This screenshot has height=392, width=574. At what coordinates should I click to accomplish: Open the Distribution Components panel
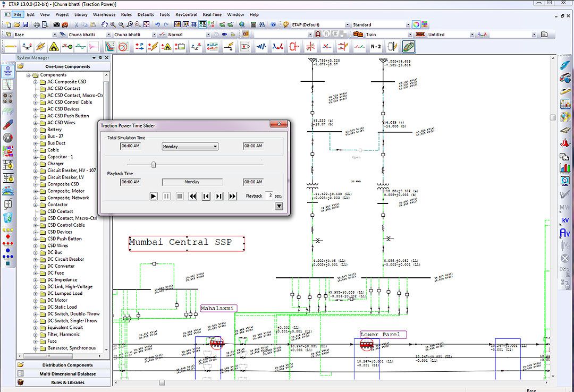pos(67,365)
